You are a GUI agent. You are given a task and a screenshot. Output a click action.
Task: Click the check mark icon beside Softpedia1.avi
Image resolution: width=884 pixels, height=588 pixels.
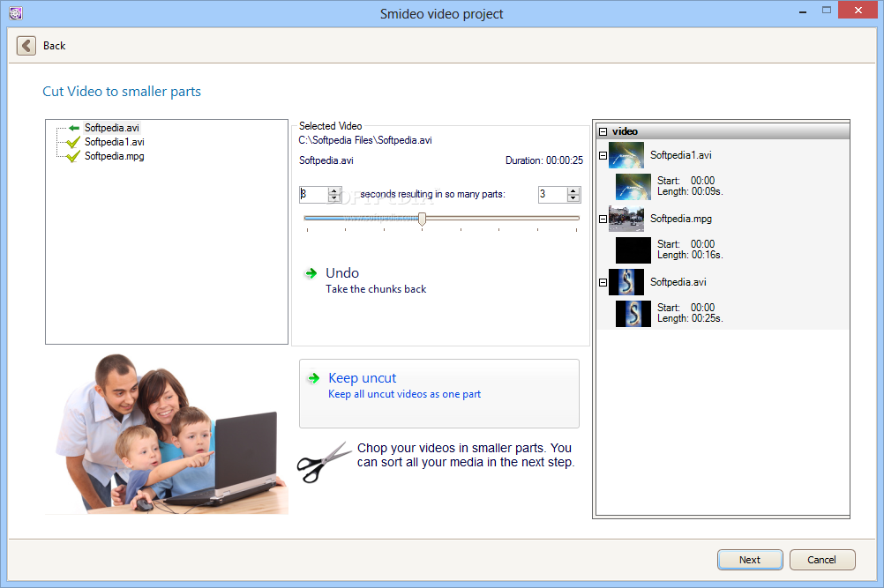coord(73,142)
